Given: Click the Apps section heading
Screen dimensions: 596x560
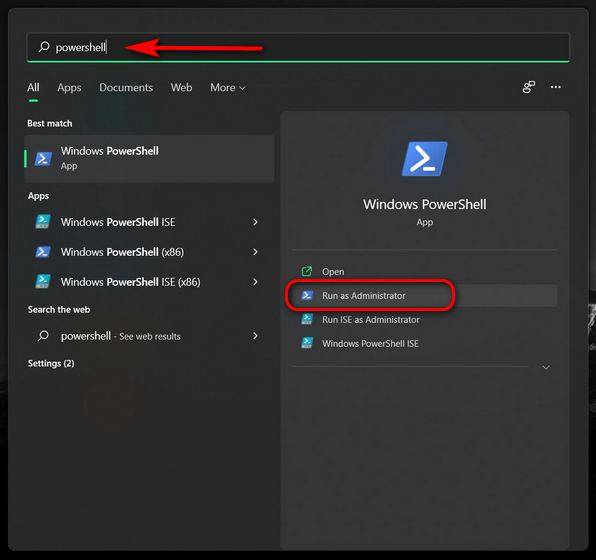Looking at the screenshot, I should coord(38,196).
